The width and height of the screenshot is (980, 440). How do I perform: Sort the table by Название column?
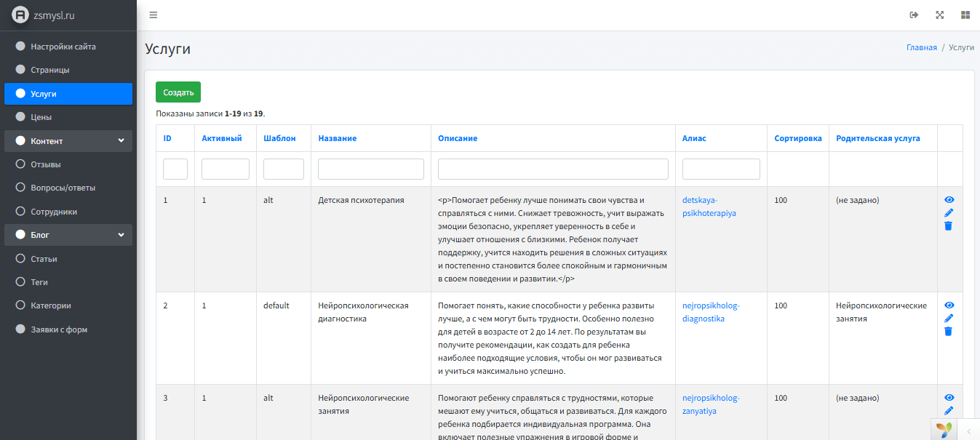(337, 138)
